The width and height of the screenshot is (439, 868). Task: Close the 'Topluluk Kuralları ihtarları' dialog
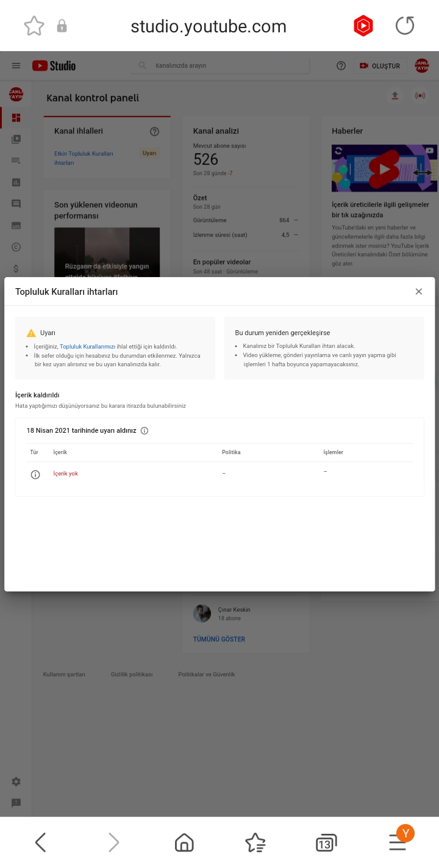coord(419,292)
